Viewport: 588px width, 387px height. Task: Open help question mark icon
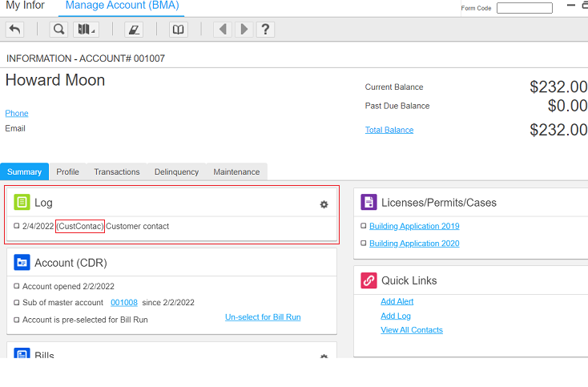click(264, 30)
